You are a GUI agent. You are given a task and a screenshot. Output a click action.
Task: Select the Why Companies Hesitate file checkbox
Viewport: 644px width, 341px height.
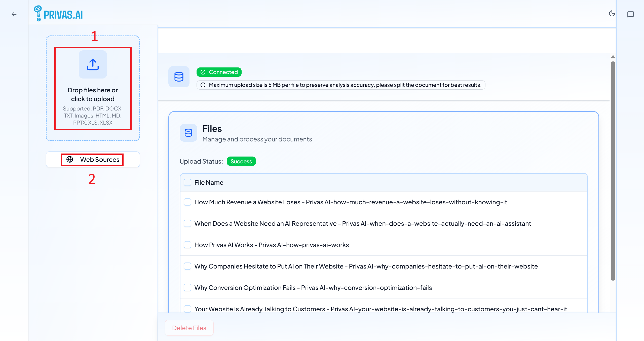187,266
